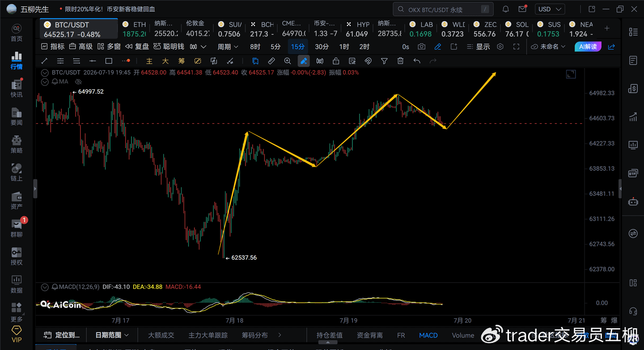Select the SOL ticker tab
This screenshot has height=350, width=644.
[x=517, y=29]
